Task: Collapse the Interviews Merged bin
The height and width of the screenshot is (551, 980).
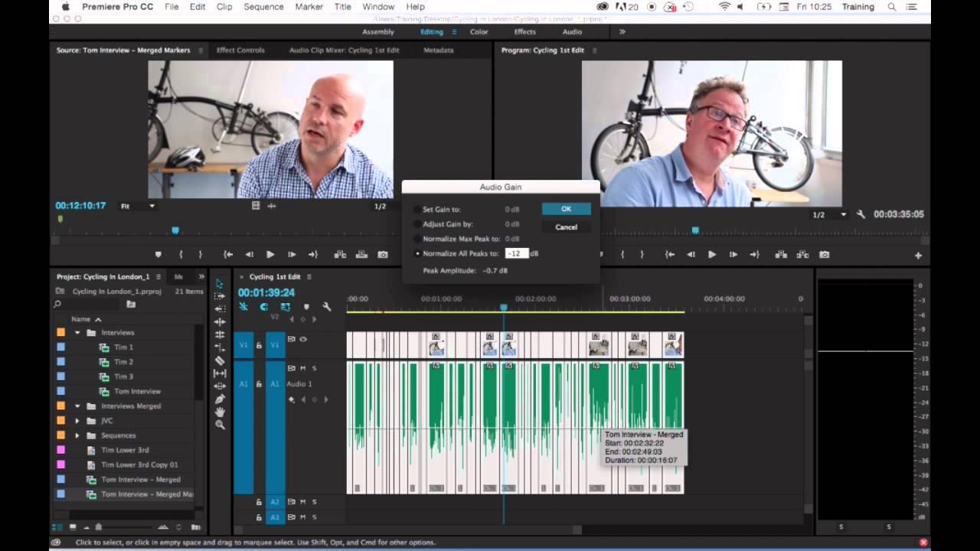Action: (77, 406)
